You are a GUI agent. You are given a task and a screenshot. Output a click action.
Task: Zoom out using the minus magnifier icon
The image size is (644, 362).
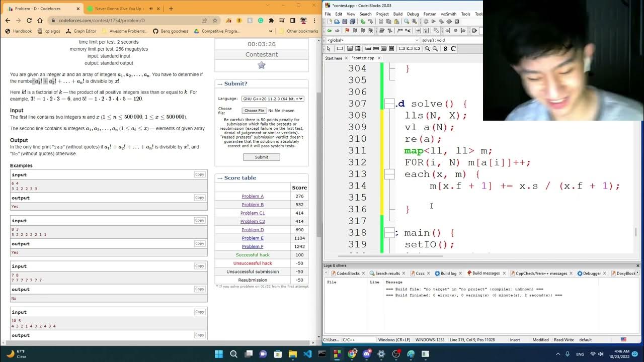click(435, 49)
